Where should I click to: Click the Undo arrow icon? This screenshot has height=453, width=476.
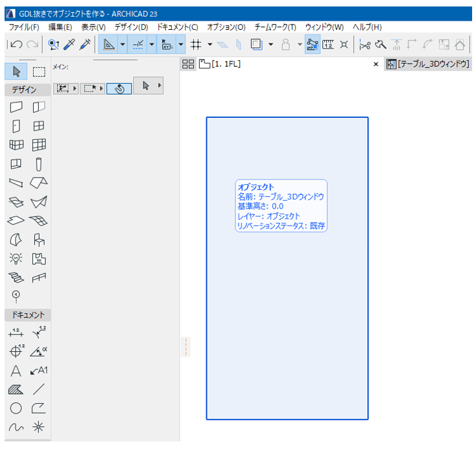16,45
